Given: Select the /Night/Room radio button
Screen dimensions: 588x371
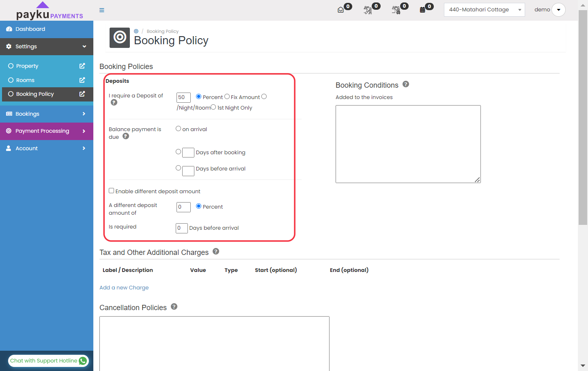Looking at the screenshot, I should pyautogui.click(x=264, y=97).
